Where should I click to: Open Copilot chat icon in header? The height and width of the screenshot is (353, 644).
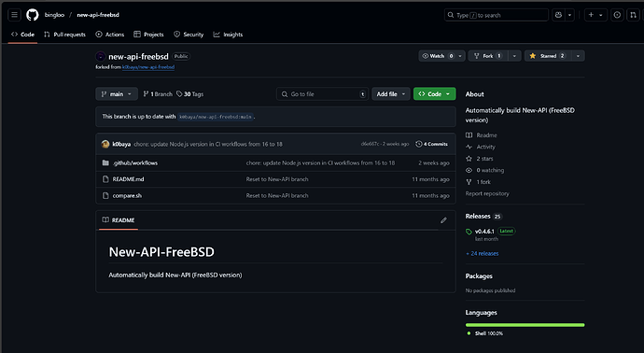[558, 15]
